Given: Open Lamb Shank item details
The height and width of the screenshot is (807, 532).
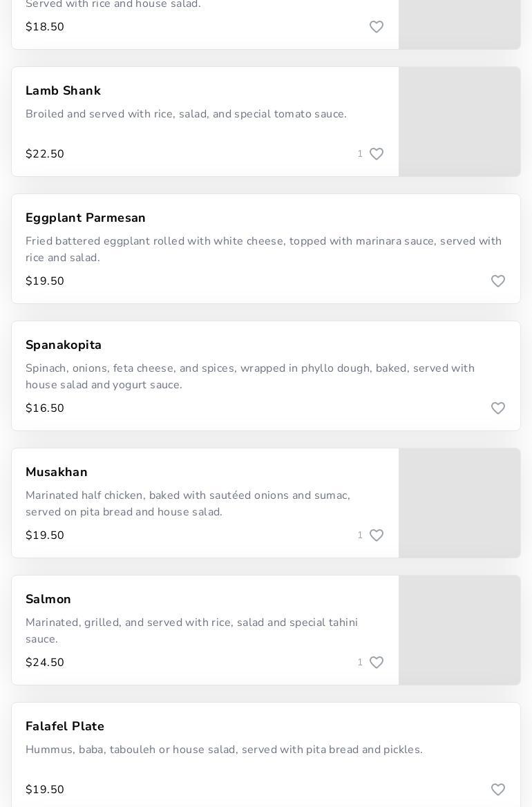Looking at the screenshot, I should [63, 91].
